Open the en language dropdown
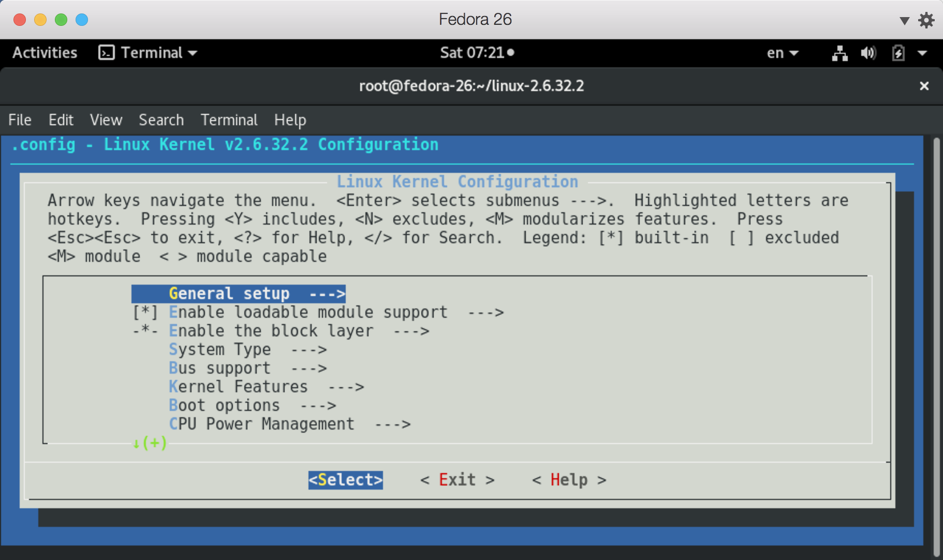943x560 pixels. pos(782,53)
